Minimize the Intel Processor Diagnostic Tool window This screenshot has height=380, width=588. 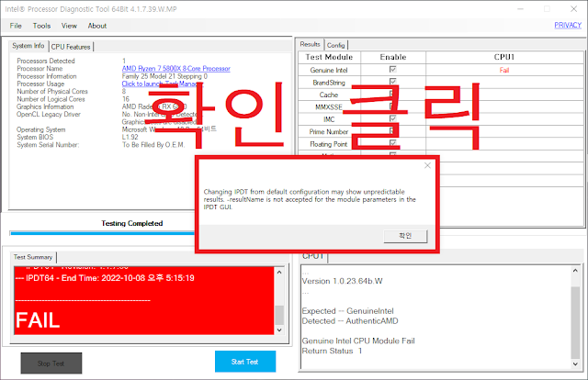click(x=520, y=9)
